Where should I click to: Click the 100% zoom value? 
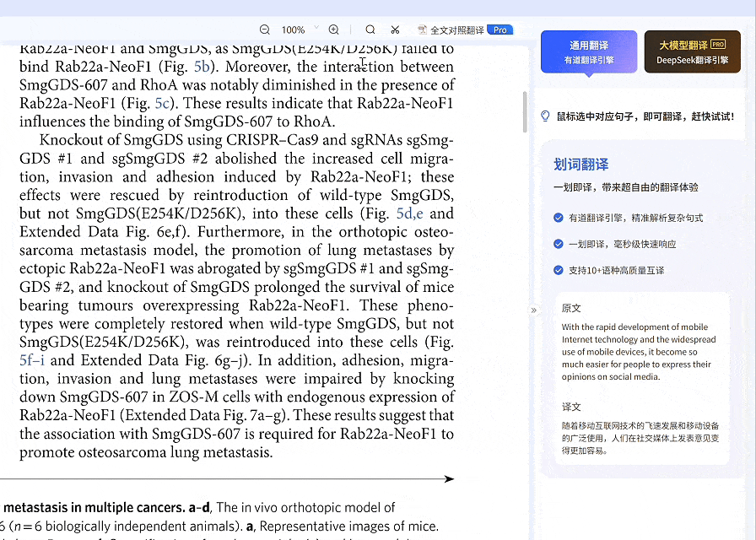(x=293, y=30)
